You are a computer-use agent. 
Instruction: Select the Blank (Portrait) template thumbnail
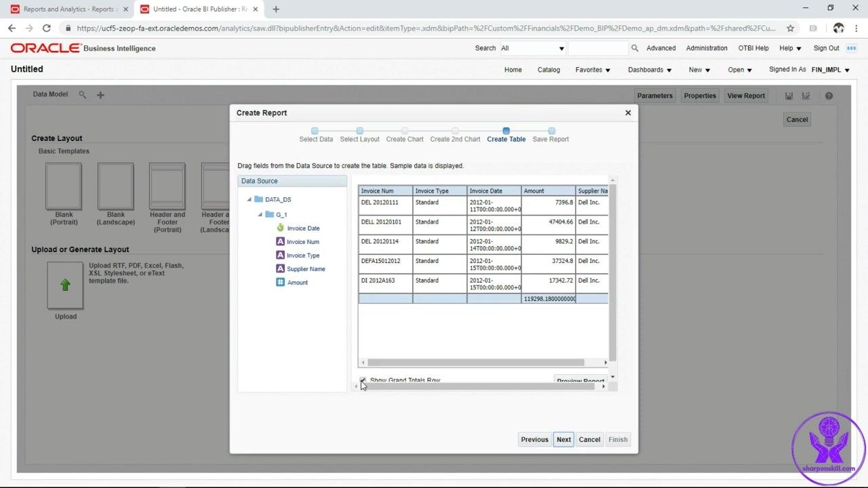coord(64,186)
